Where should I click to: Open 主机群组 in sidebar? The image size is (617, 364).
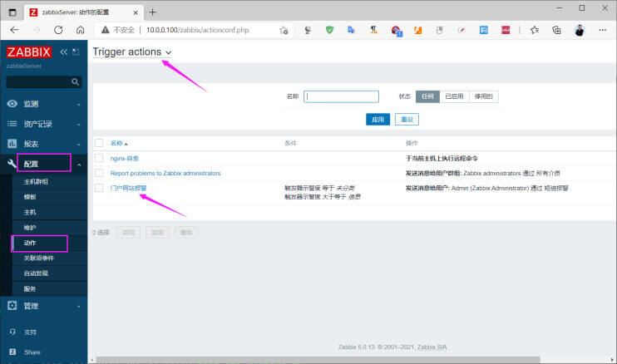(x=36, y=182)
